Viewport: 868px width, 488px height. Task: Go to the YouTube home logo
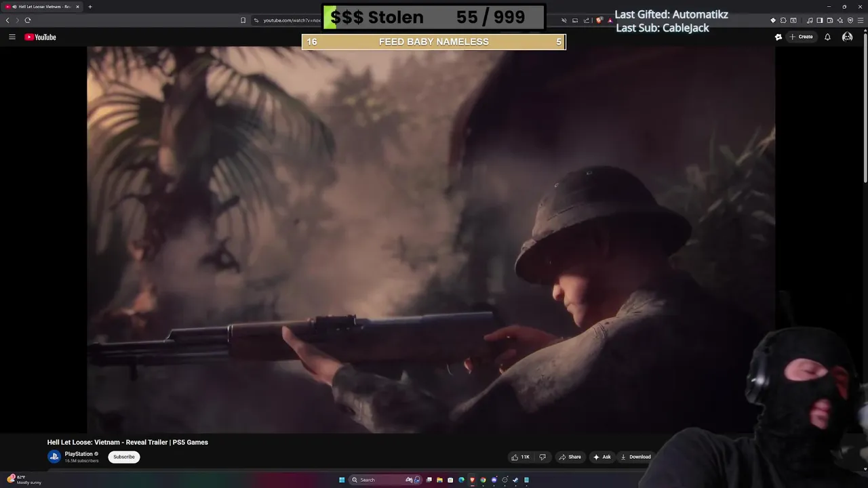(40, 37)
